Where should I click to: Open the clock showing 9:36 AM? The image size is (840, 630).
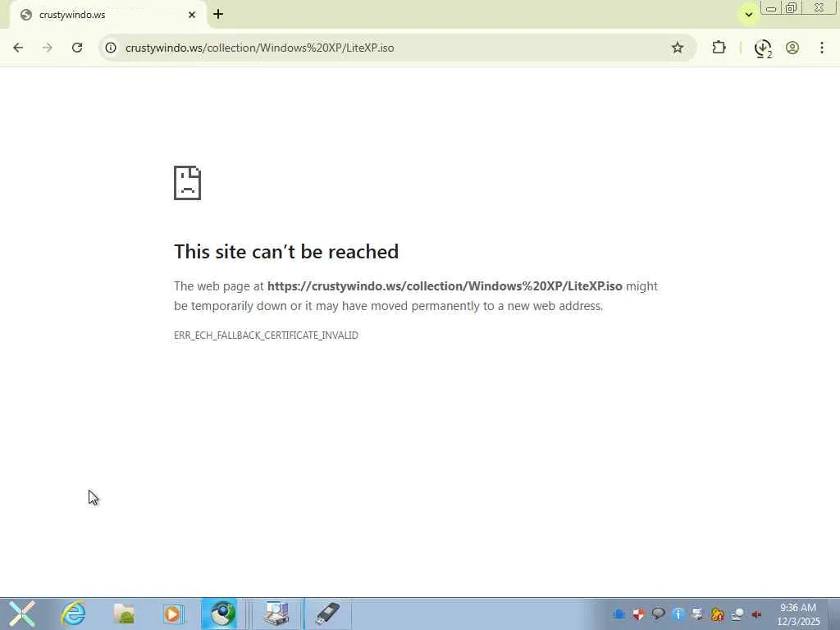(798, 614)
